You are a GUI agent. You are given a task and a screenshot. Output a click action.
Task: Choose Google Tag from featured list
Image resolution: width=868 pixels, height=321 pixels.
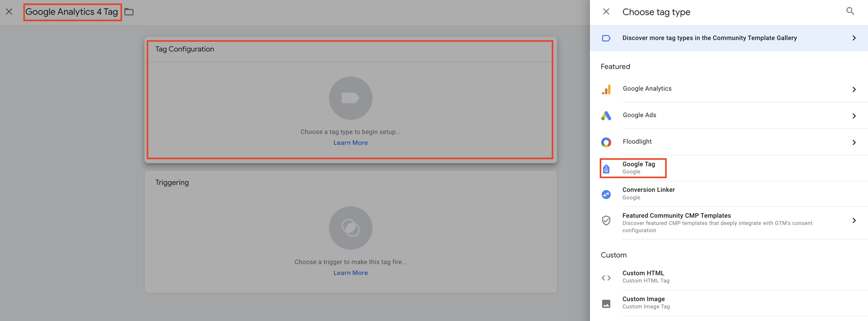click(729, 168)
